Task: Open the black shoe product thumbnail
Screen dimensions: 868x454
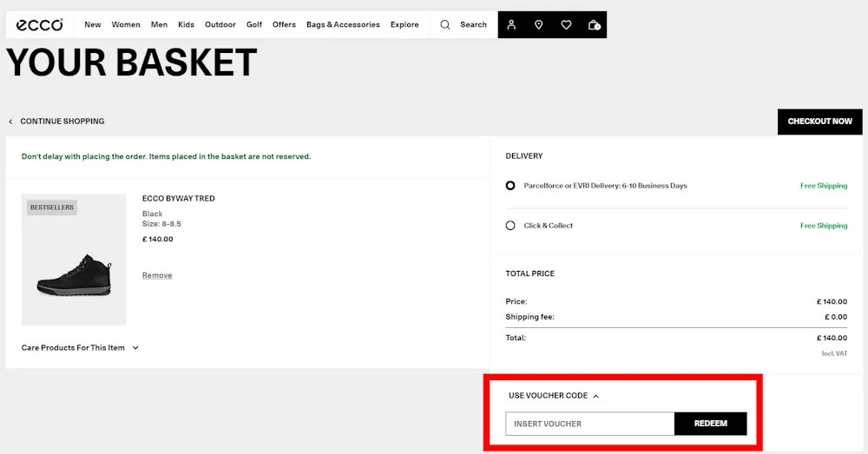Action: [x=74, y=259]
